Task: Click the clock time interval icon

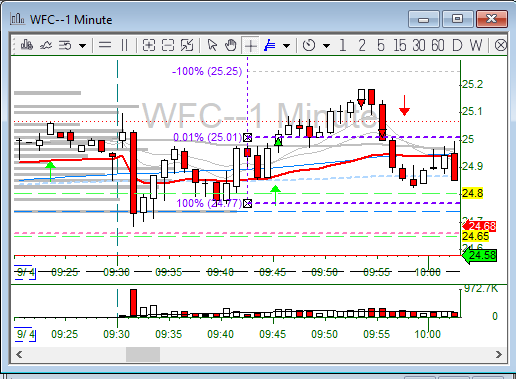Action: [x=309, y=45]
